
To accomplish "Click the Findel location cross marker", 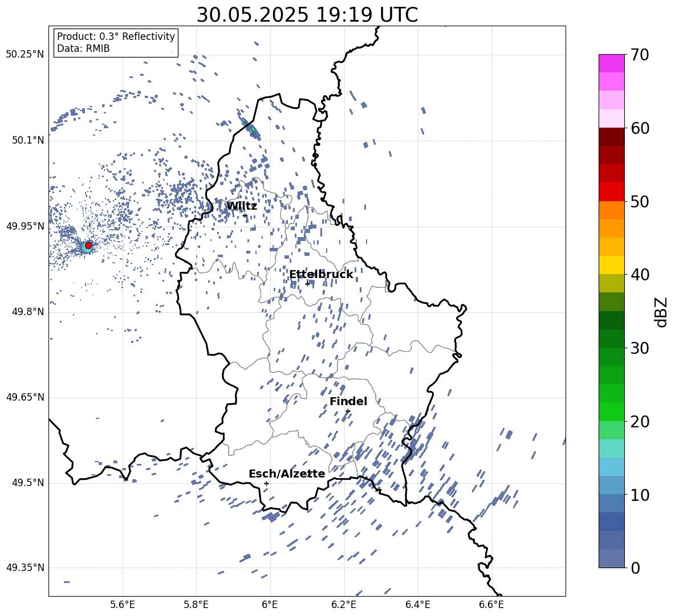I will [x=348, y=411].
